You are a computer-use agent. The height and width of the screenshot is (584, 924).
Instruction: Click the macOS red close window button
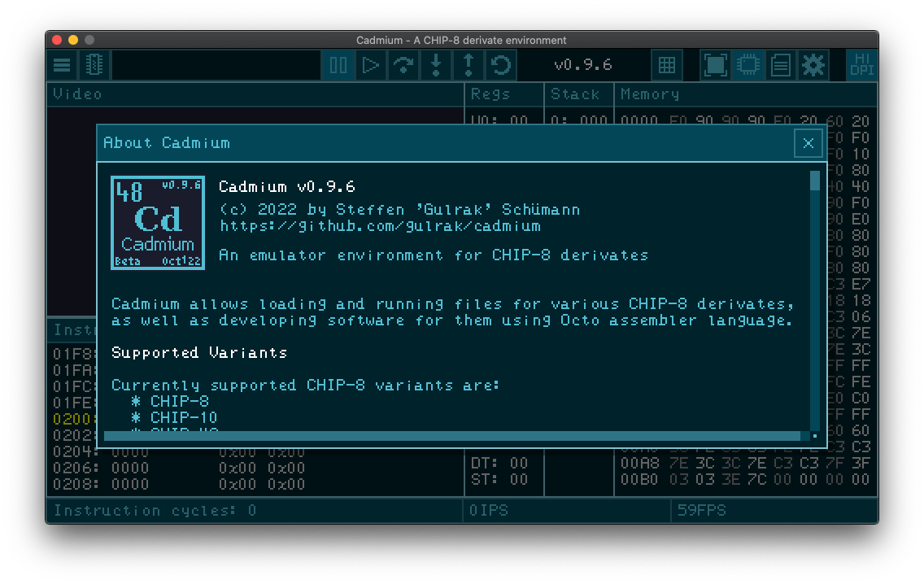[57, 40]
